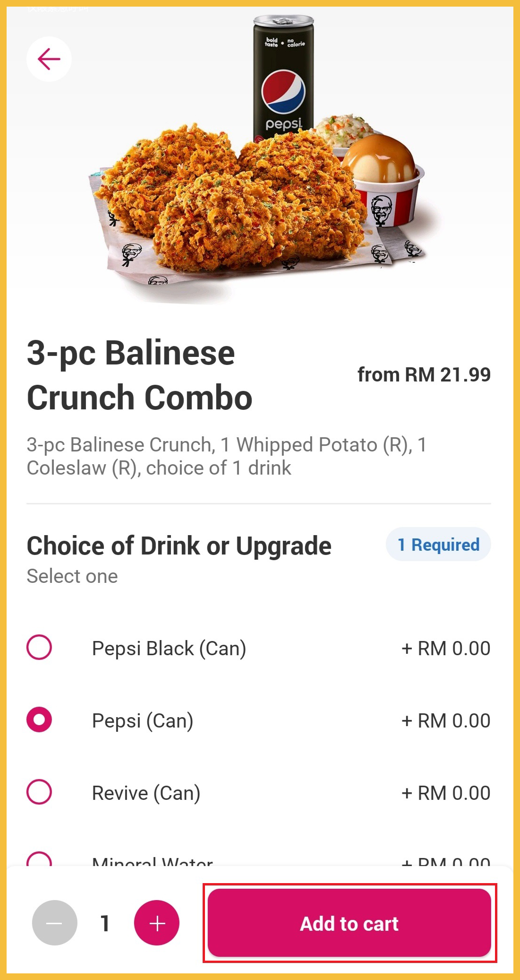The height and width of the screenshot is (980, 520).
Task: Go back using the arrow icon
Action: (x=49, y=59)
